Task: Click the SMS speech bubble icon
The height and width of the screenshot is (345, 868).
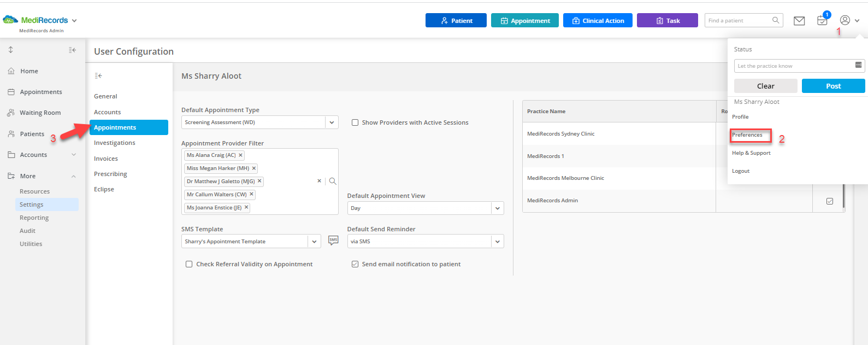Action: pos(333,241)
